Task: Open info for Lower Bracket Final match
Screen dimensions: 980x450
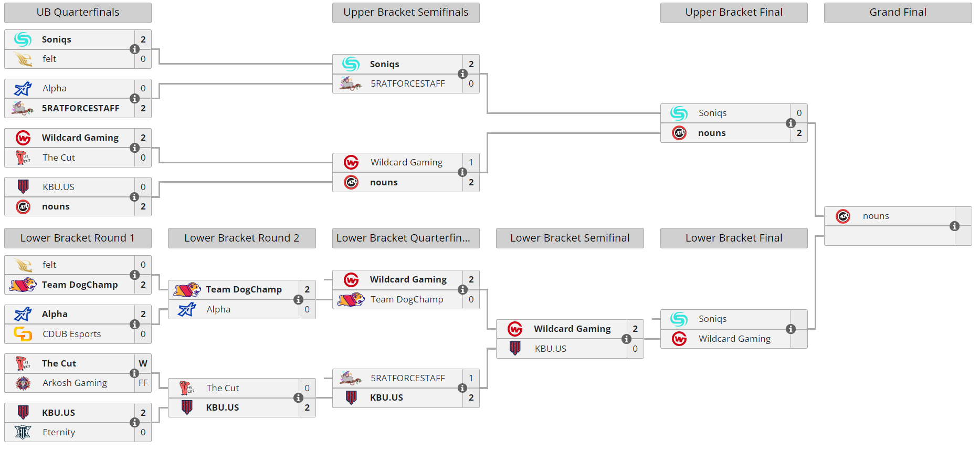Action: pyautogui.click(x=791, y=329)
